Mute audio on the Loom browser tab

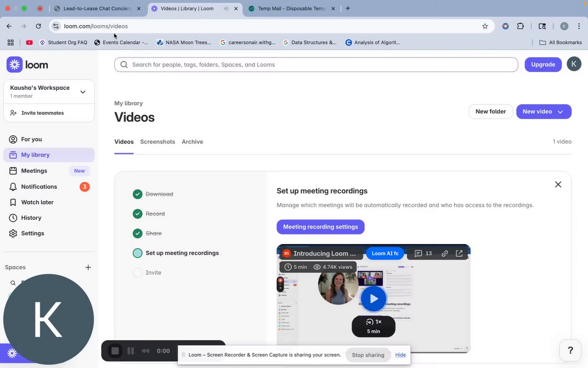point(226,8)
